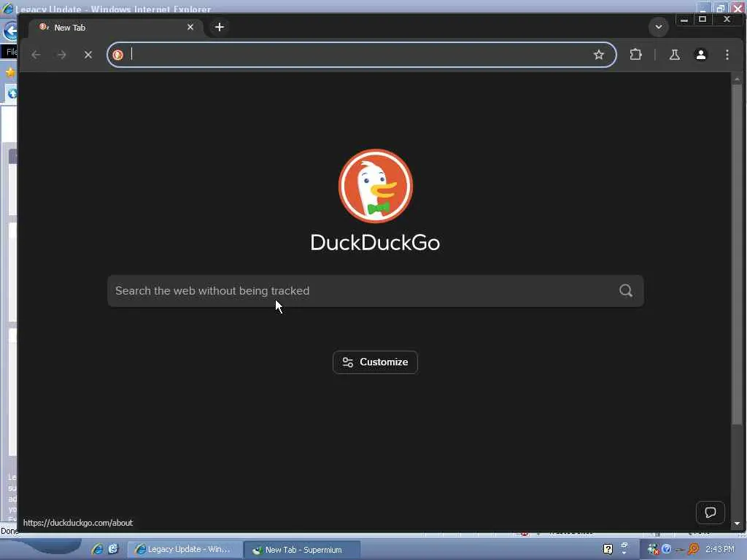This screenshot has width=747, height=560.
Task: Click the 2:43 PM system clock
Action: 720,549
